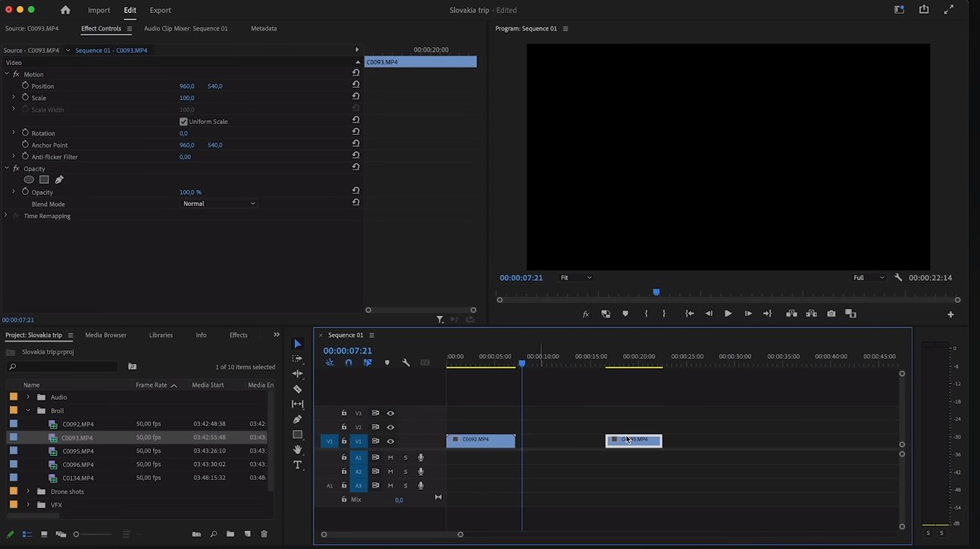Screen dimensions: 980x549
Task: Click the Export Frame camera icon
Action: click(831, 313)
